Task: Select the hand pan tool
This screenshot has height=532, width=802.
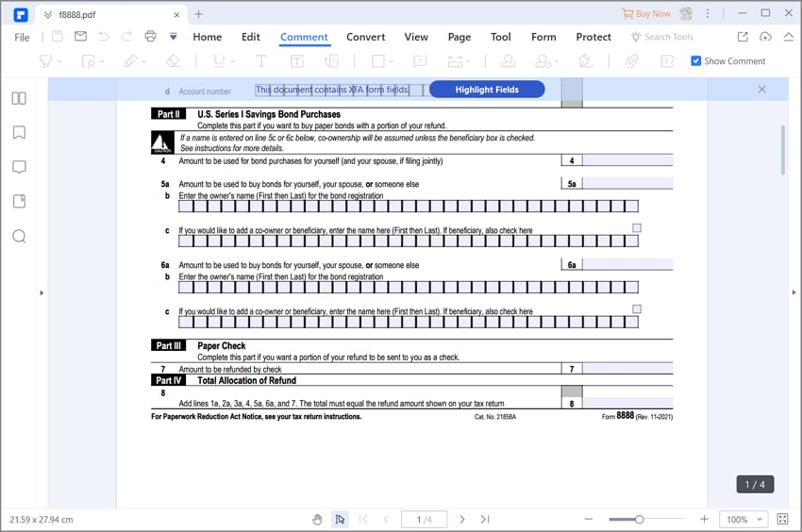Action: 317,520
